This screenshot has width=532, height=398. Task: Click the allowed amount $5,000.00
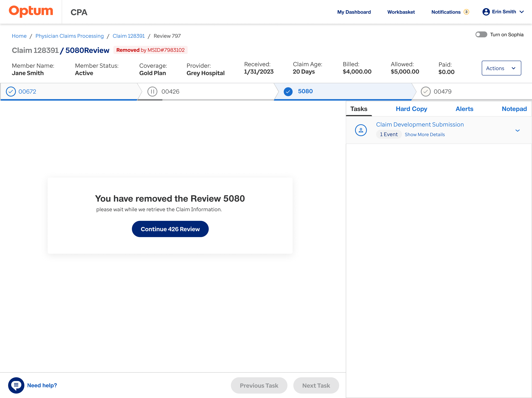(405, 72)
